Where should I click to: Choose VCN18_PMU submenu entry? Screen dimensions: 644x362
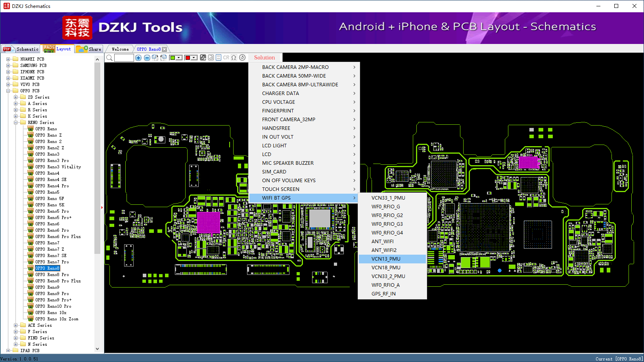pos(392,268)
